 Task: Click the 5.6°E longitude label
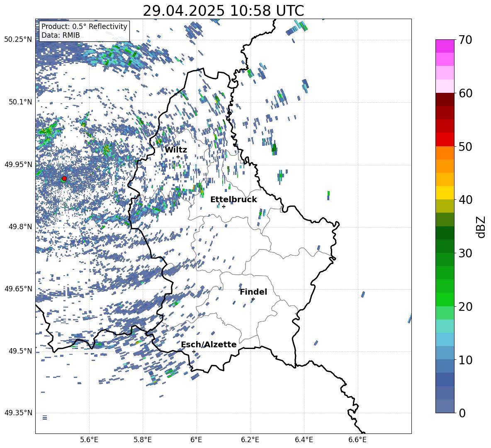click(x=89, y=440)
